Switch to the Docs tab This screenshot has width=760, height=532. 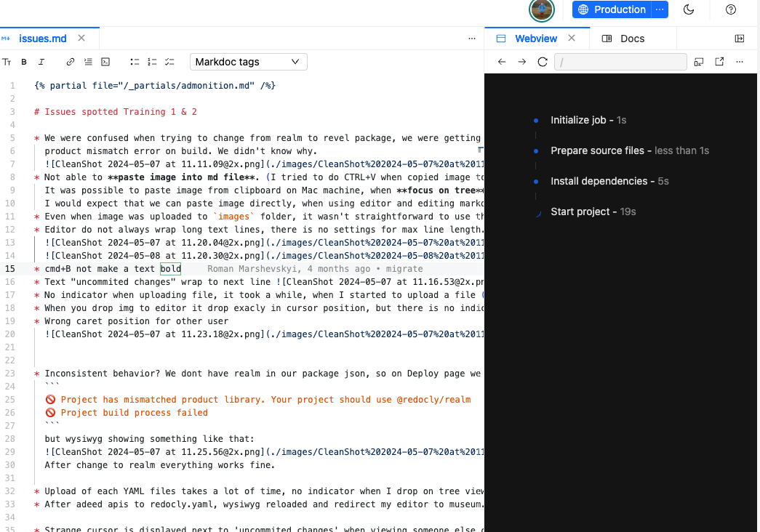pos(632,39)
